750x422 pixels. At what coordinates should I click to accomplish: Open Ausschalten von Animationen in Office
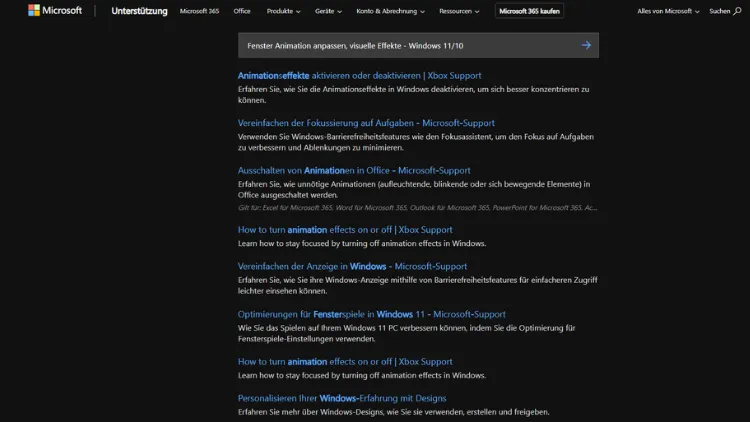click(x=354, y=170)
